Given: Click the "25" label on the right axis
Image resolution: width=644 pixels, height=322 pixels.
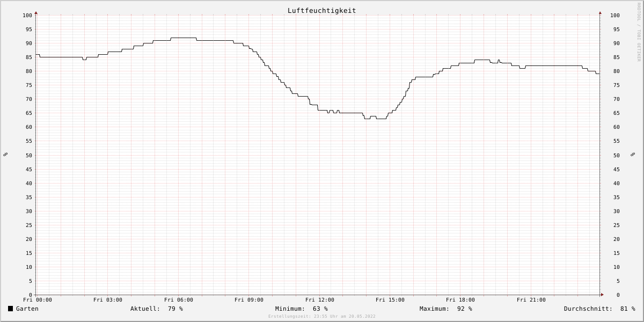Looking at the screenshot, I should coord(617,225).
